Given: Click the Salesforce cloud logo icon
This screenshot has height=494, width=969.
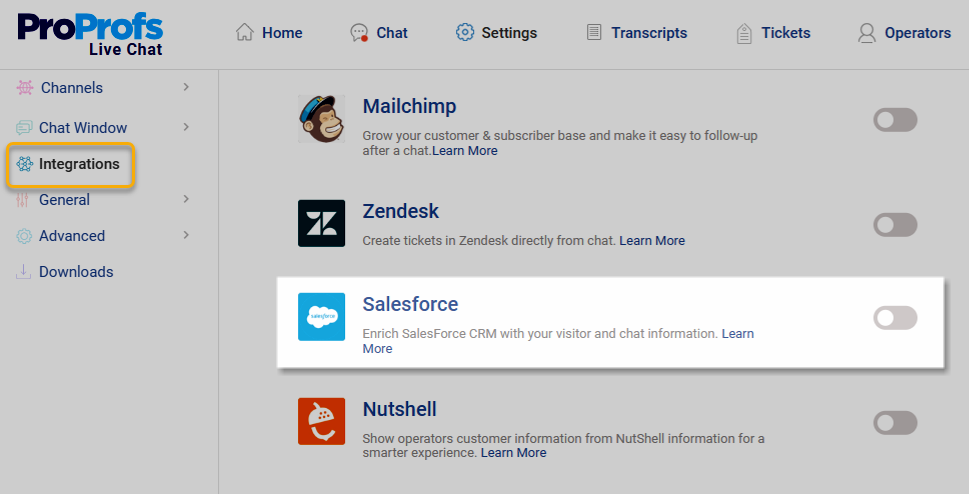Looking at the screenshot, I should (x=321, y=317).
